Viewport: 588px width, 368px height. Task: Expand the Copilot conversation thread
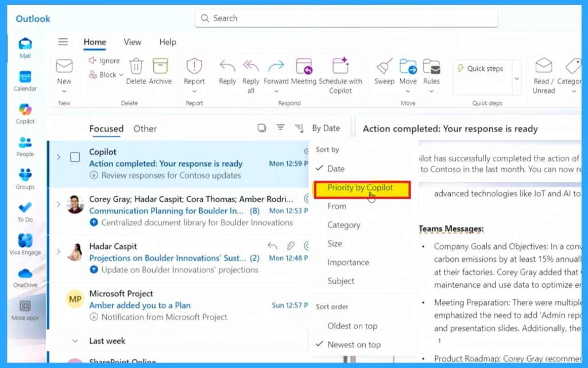pyautogui.click(x=59, y=157)
